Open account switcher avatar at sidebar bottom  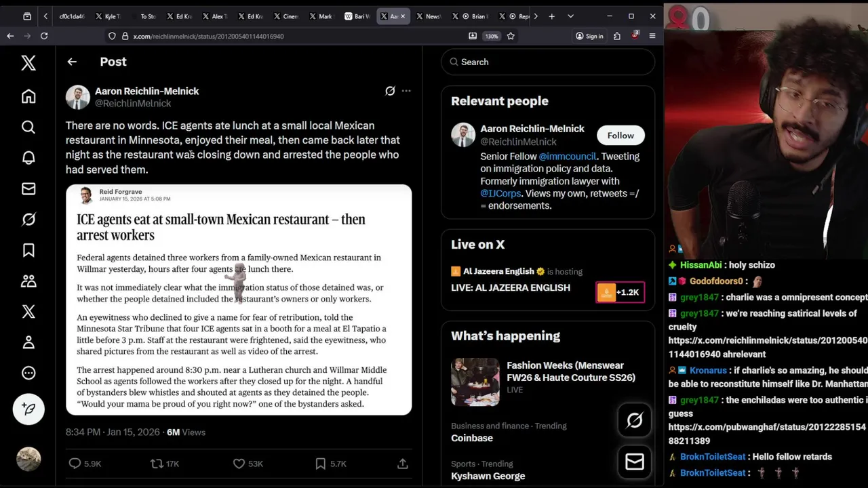pos(28,459)
